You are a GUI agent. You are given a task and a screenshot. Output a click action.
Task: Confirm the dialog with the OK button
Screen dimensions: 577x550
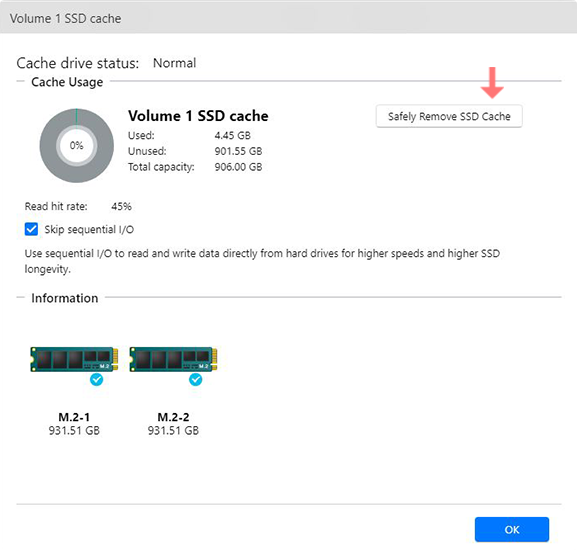pos(512,529)
